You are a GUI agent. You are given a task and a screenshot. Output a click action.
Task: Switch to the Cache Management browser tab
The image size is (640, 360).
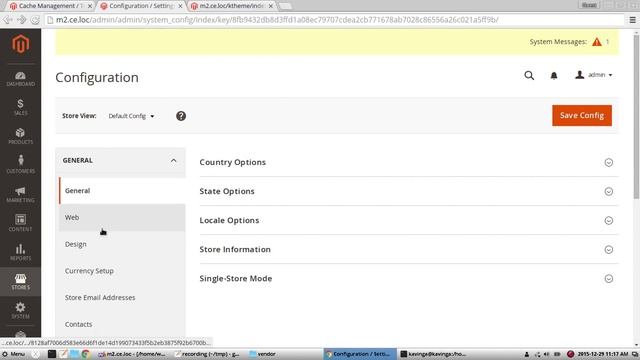51,6
